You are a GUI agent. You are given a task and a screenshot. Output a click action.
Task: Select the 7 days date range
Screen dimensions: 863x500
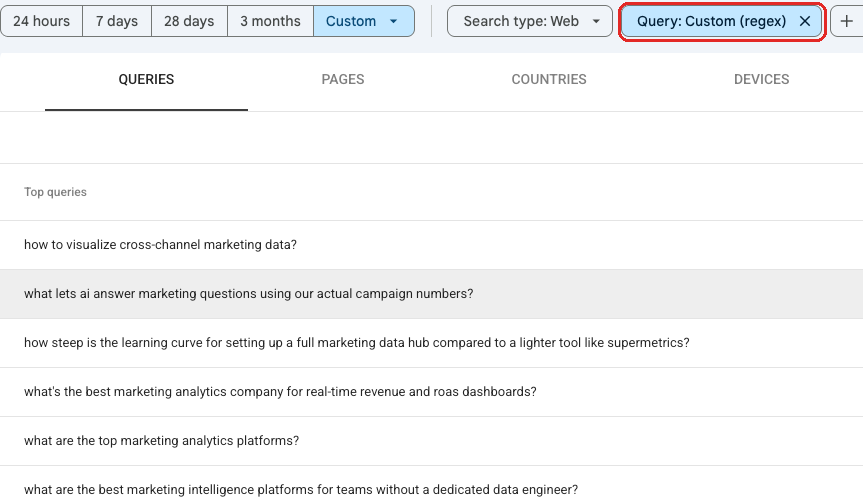pyautogui.click(x=117, y=21)
